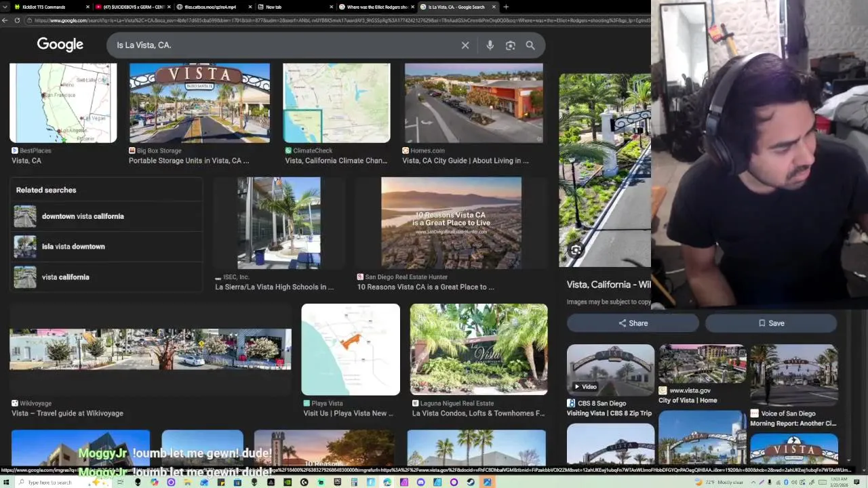Viewport: 868px width, 488px height.
Task: Click 'Vista, California - Wi...' preview heading
Action: 608,285
